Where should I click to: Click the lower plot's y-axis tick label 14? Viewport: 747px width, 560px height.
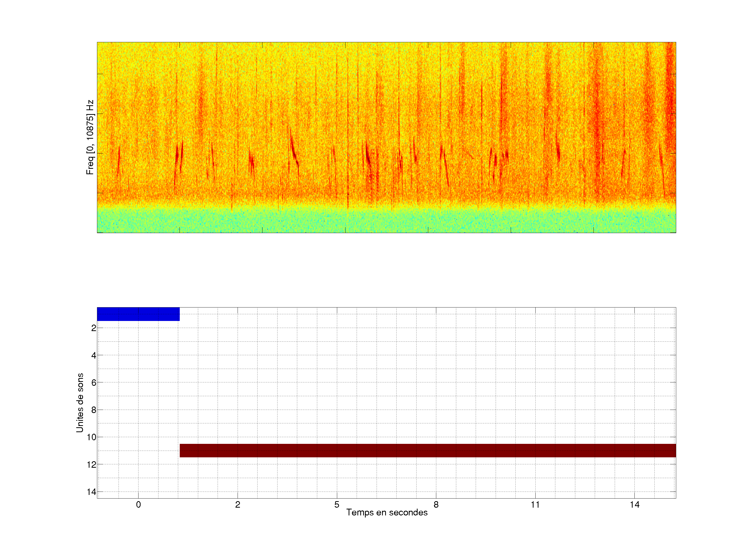(92, 492)
